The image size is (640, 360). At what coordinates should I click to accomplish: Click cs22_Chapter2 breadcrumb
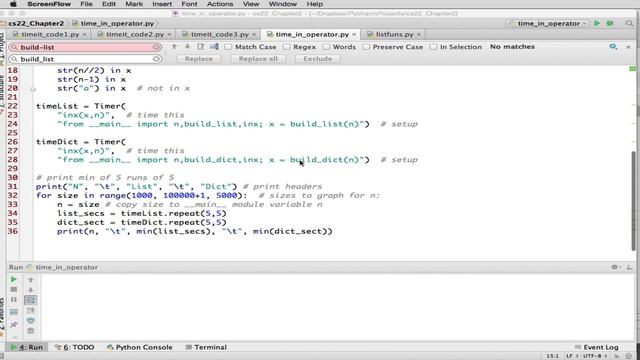point(36,23)
